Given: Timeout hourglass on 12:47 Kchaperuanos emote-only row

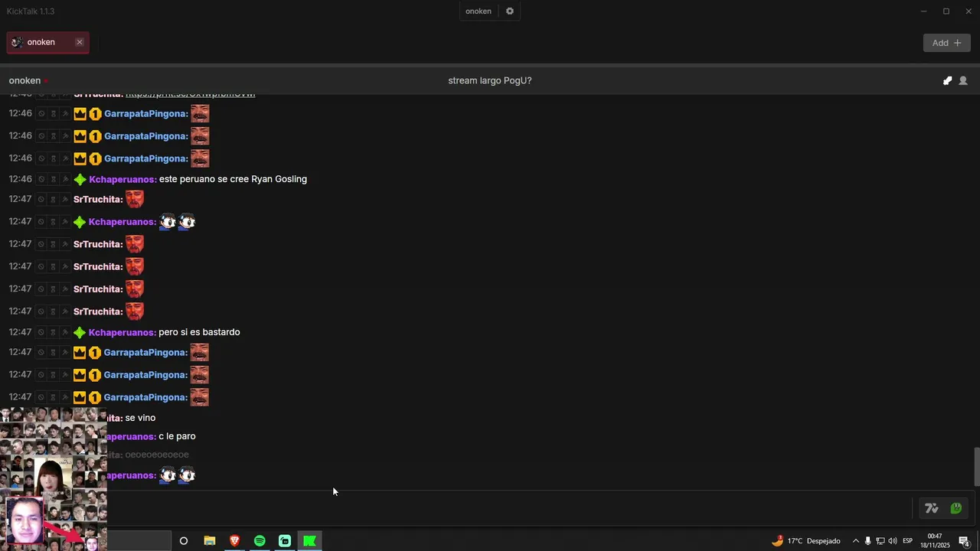Looking at the screenshot, I should click(54, 222).
